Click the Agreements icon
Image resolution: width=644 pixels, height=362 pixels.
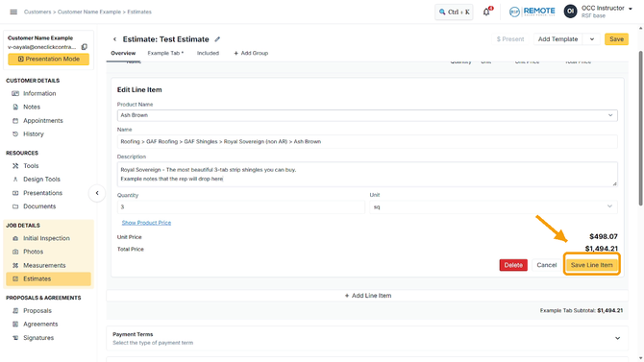coord(15,325)
